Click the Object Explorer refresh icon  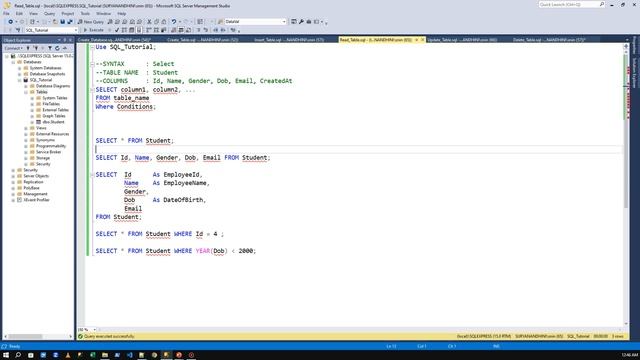tap(57, 48)
